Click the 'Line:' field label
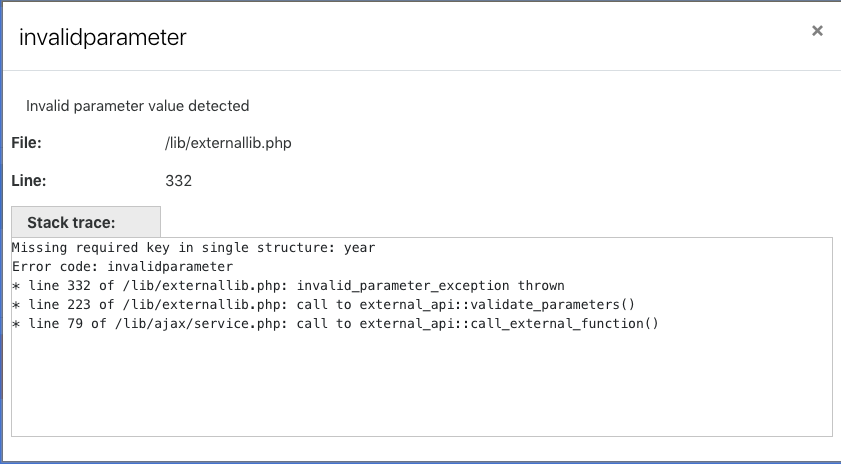 28,181
